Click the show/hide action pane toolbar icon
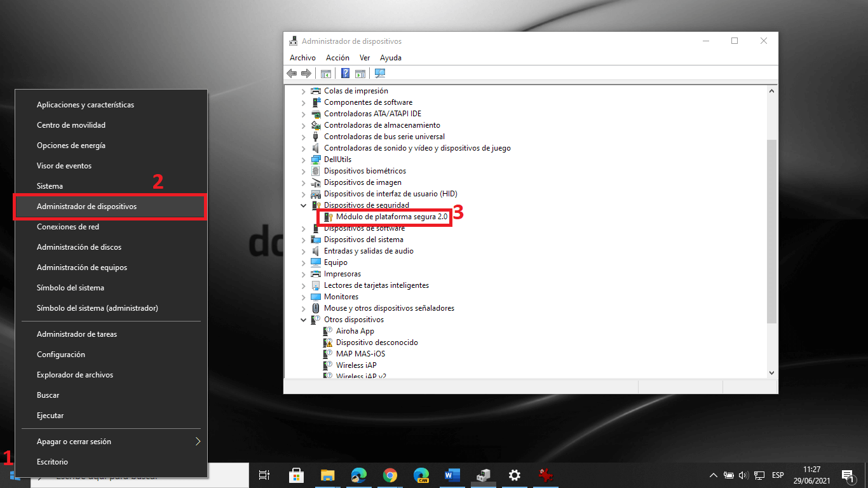The height and width of the screenshot is (488, 868). [360, 73]
